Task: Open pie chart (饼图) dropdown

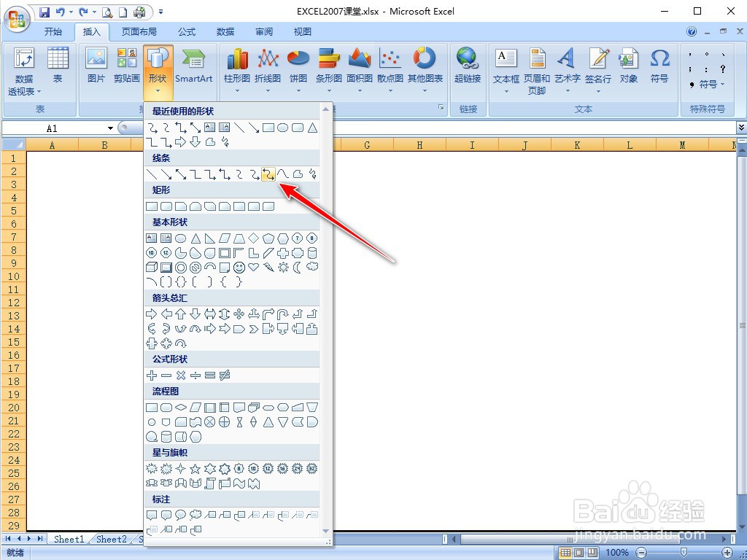Action: pos(298,71)
